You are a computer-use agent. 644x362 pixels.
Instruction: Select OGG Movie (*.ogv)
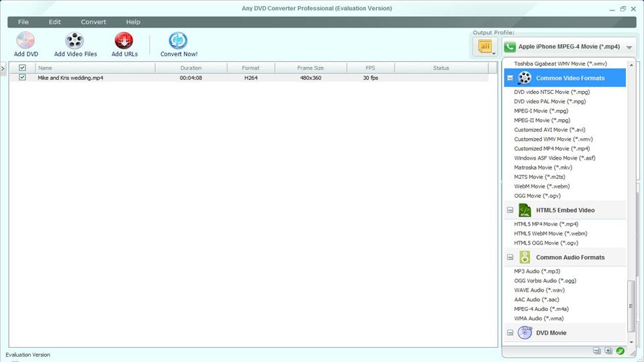pos(537,196)
